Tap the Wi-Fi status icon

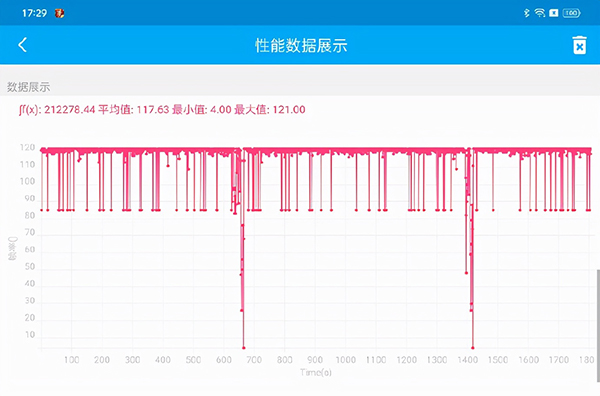pos(540,13)
